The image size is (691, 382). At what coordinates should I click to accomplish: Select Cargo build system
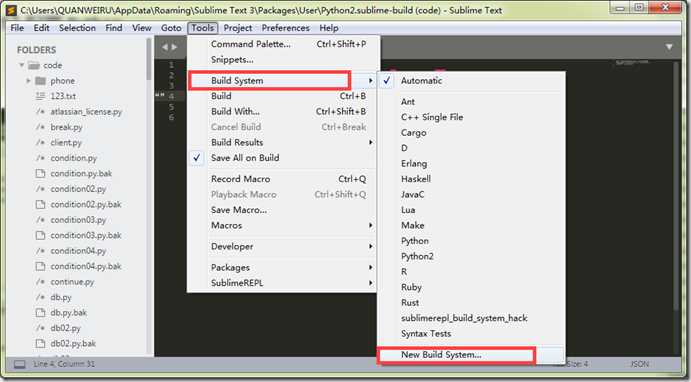[x=472, y=133]
